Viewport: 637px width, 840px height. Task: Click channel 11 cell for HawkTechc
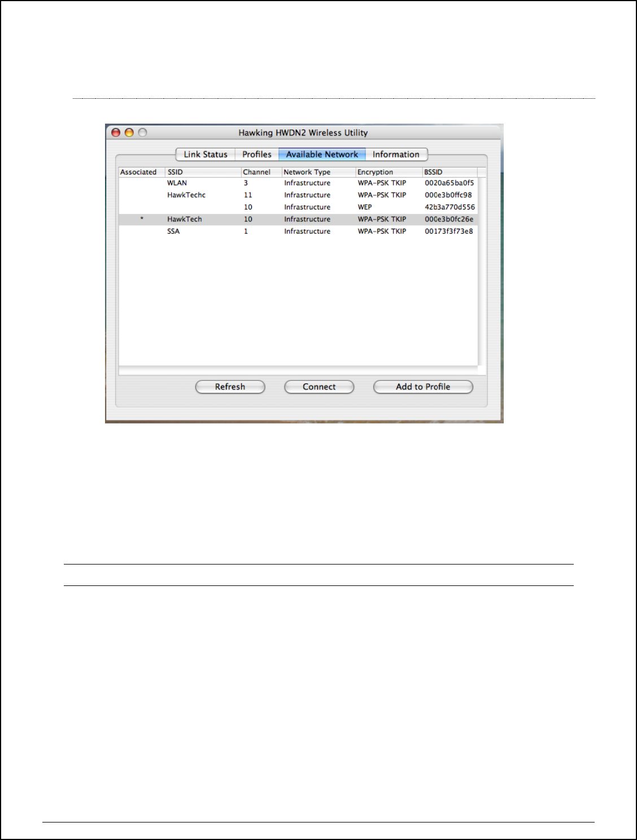point(248,195)
